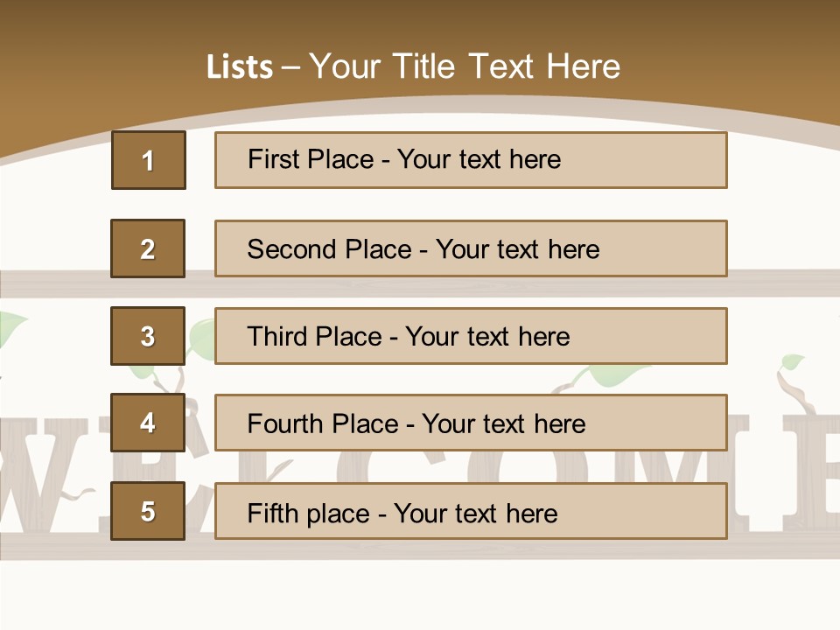Click the Fifth place text box
Image resolution: width=840 pixels, height=630 pixels.
(471, 511)
